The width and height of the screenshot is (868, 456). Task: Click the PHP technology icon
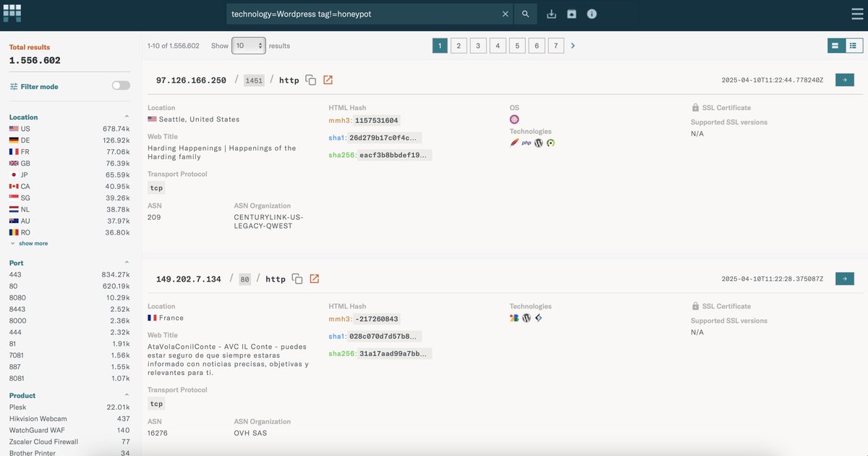(527, 143)
